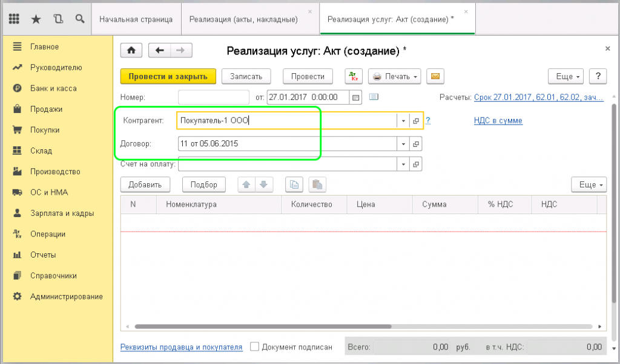This screenshot has height=364, width=620.
Task: Expand the Контрагент dropdown arrow
Action: point(403,121)
